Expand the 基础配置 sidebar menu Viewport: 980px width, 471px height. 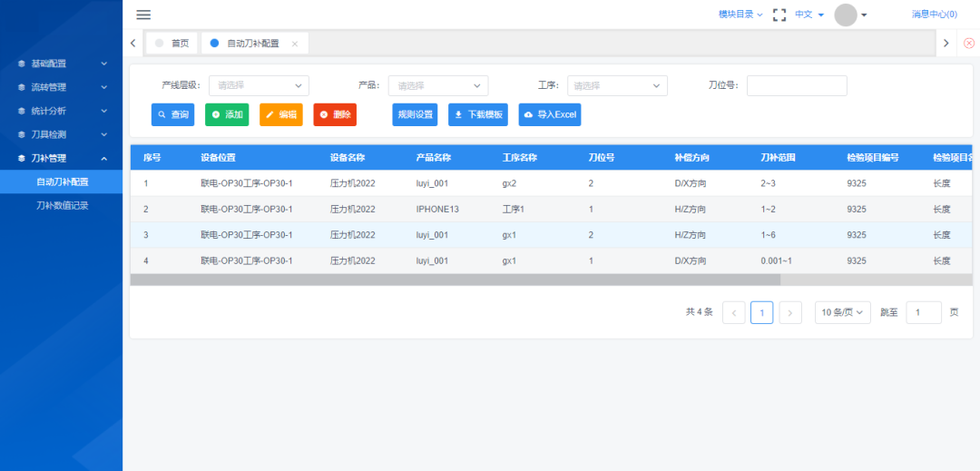(x=62, y=64)
